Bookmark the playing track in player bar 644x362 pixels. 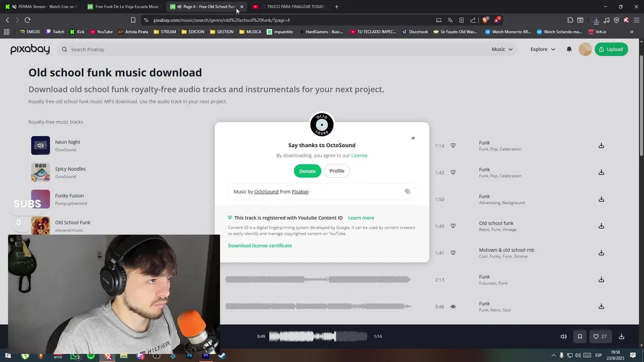pos(580,337)
